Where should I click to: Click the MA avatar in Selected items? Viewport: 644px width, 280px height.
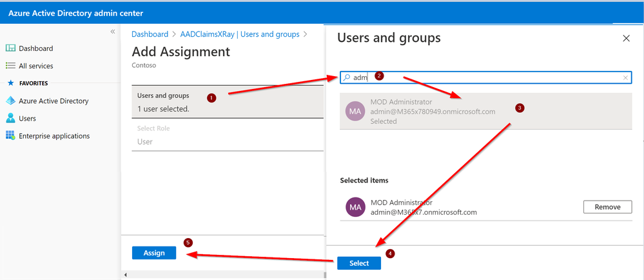[x=355, y=207]
